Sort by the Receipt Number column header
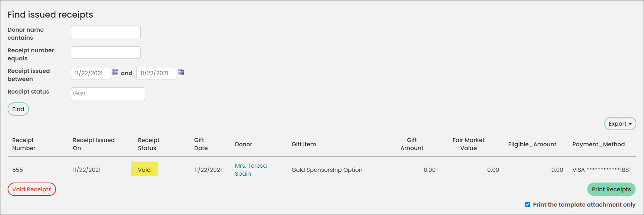Screen dimensions: 644x215 [24, 144]
